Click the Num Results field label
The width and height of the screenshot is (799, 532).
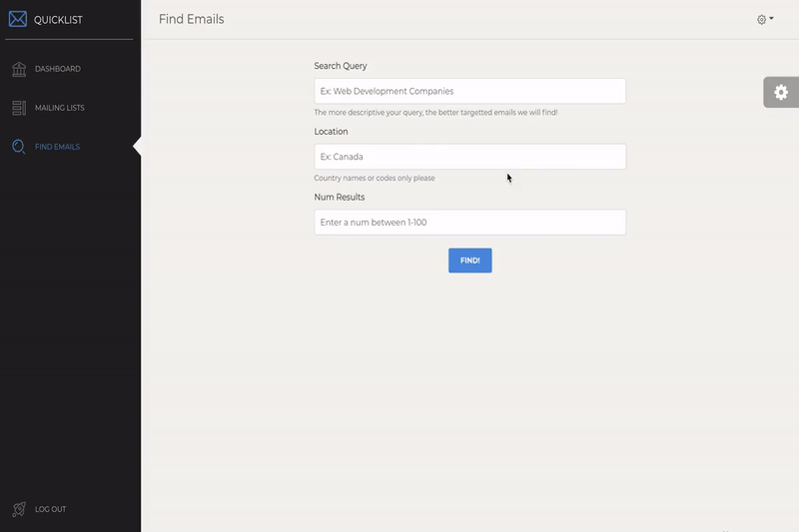point(340,198)
